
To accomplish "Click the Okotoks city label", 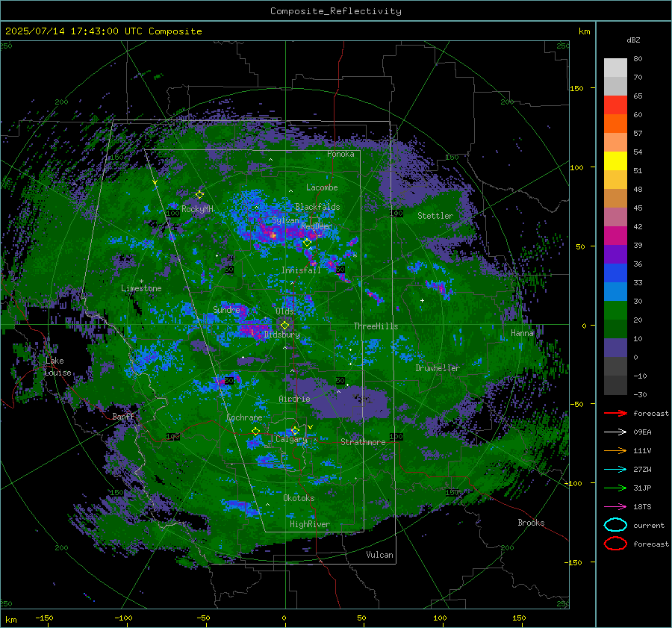I will [x=299, y=498].
